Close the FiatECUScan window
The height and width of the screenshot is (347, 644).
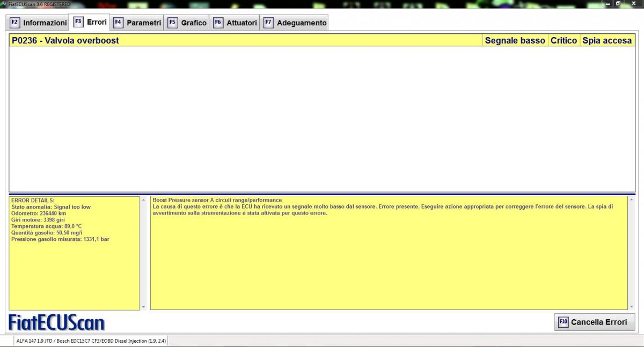pos(633,4)
